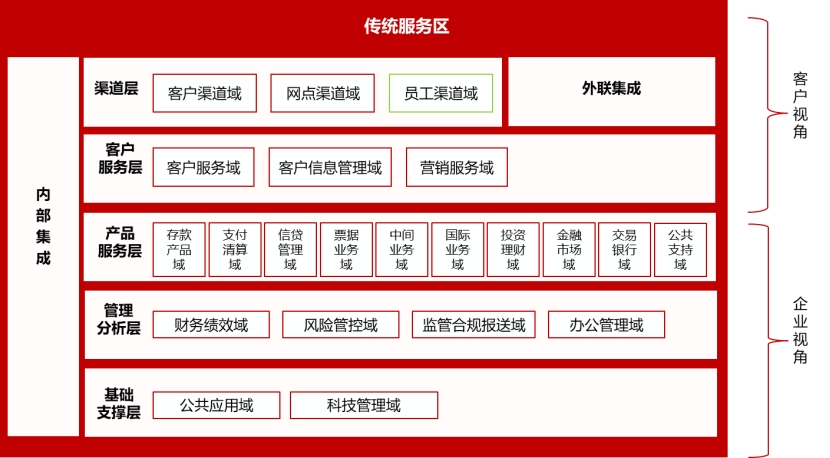Select the 财务绩效域 box
This screenshot has width=830, height=458.
point(211,325)
